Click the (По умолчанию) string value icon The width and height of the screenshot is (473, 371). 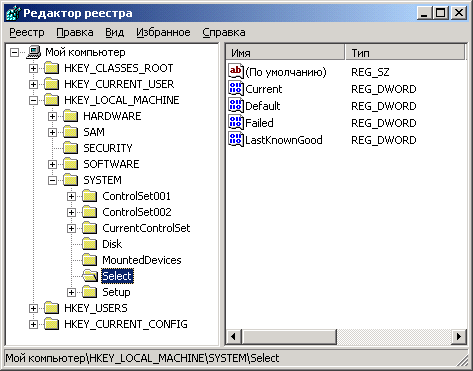pos(236,72)
